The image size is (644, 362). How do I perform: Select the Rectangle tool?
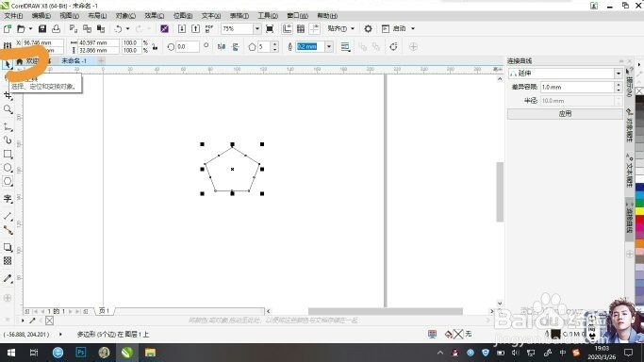click(8, 154)
